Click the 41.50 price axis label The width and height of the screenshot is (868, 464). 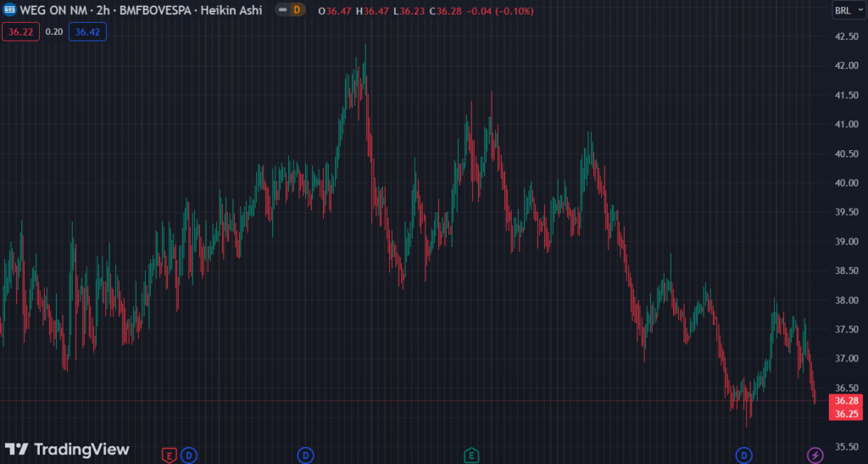click(847, 95)
